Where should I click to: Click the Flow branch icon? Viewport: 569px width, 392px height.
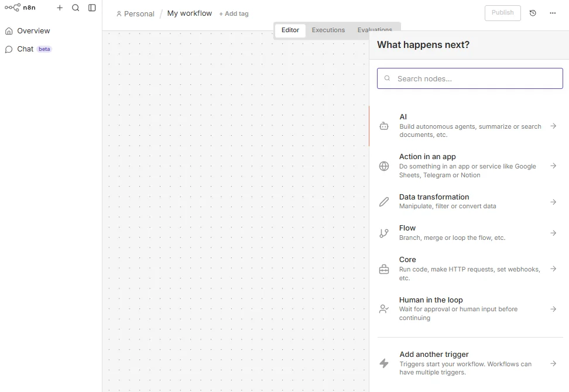384,233
